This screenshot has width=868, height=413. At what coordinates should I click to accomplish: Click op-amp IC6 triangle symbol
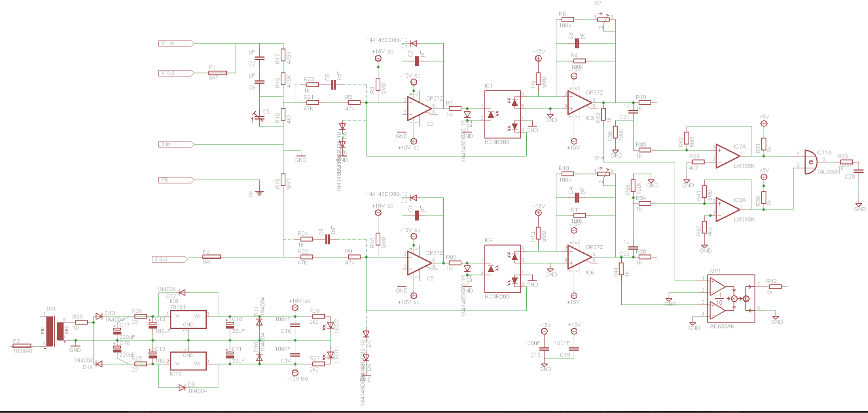pos(579,257)
